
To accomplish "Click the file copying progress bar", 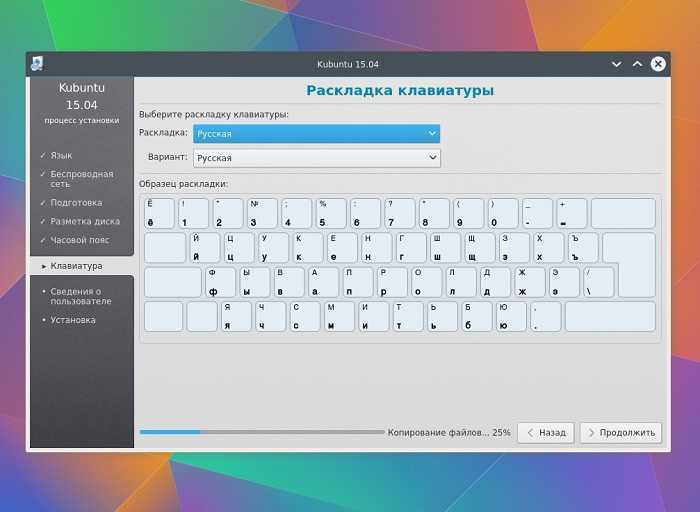I will pyautogui.click(x=262, y=432).
